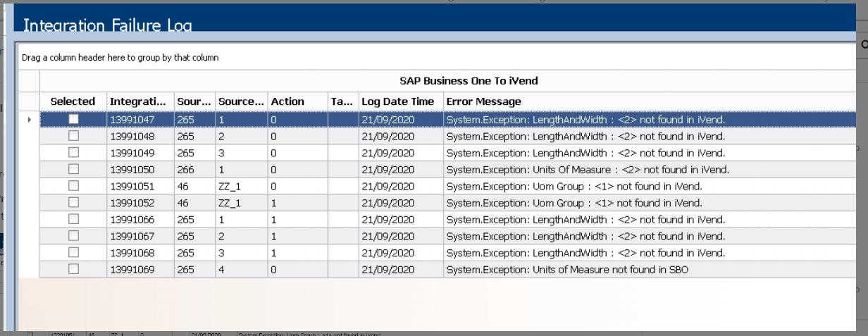This screenshot has height=336, width=868.
Task: Click Uom Group error message in row 13991051
Action: (574, 186)
